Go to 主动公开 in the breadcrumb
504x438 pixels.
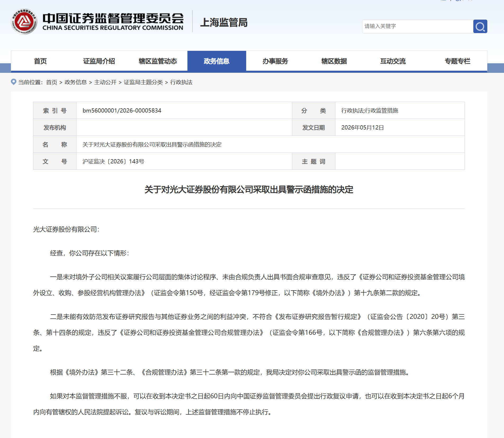tap(105, 82)
